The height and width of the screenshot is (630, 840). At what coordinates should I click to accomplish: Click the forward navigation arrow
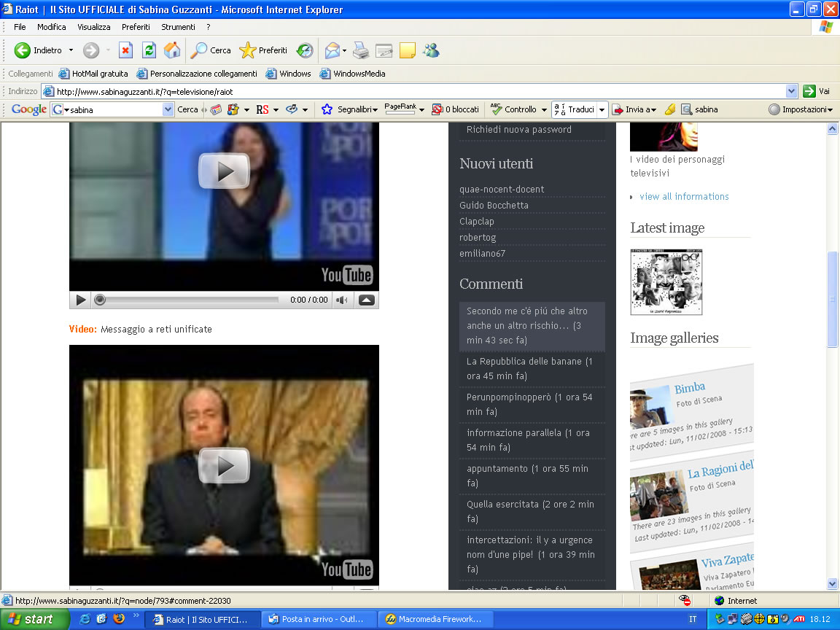click(x=91, y=50)
